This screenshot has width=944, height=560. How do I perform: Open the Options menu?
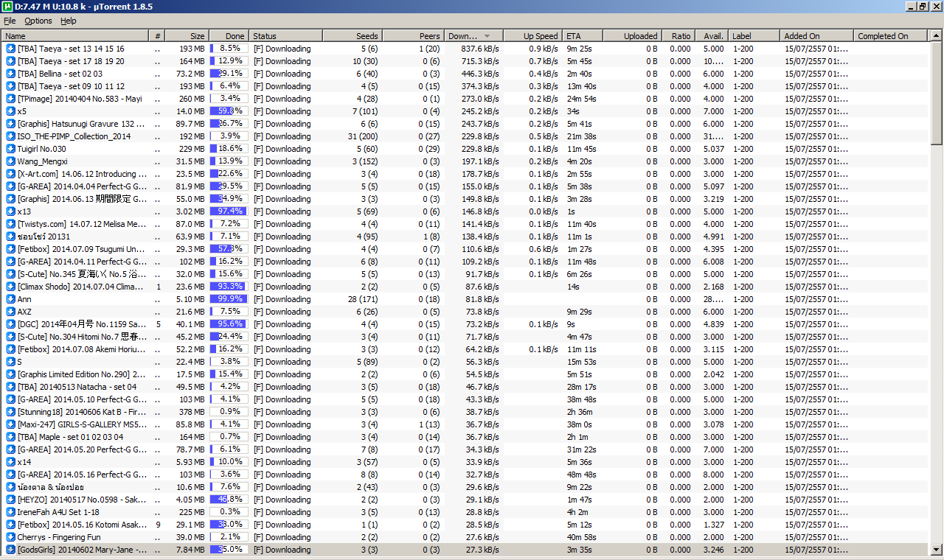[x=38, y=21]
